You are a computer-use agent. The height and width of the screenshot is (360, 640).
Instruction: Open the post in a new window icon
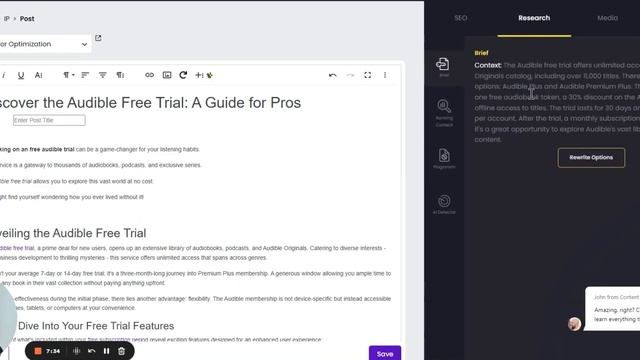coord(98,38)
